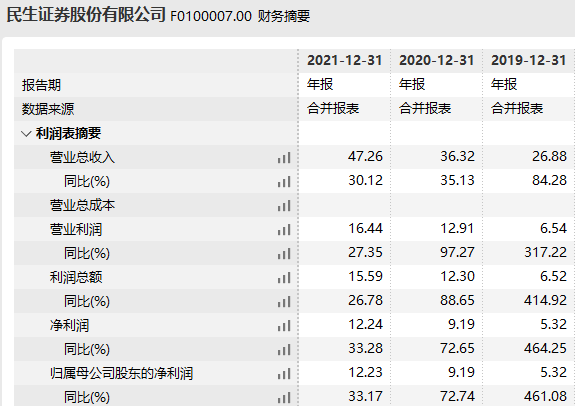The height and width of the screenshot is (406, 575).
Task: Select 464.25 growth value cell
Action: click(x=545, y=349)
